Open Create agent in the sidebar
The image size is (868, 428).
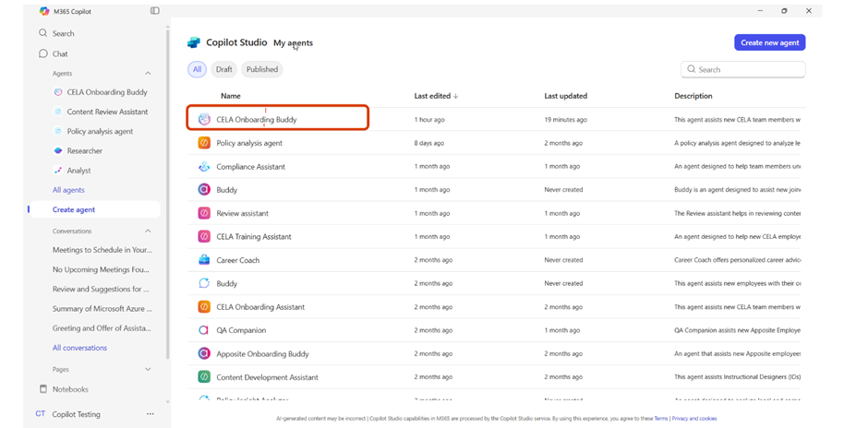(94, 209)
